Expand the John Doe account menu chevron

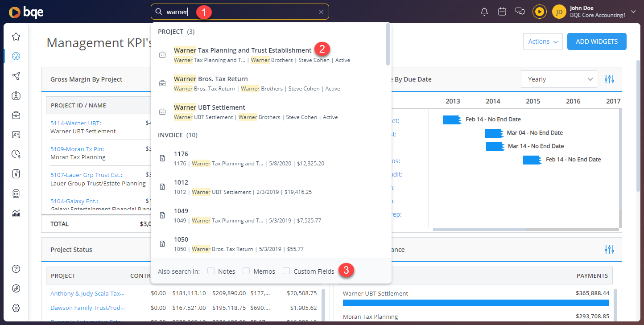pos(633,12)
